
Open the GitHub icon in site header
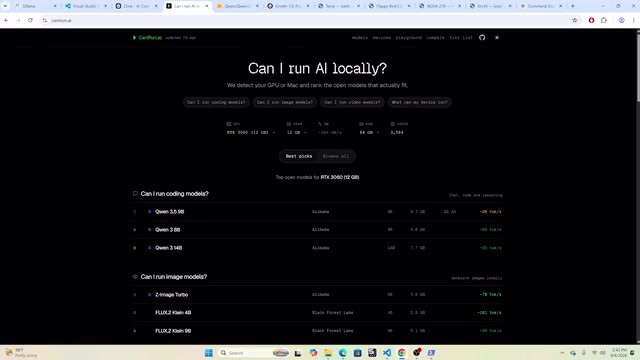click(x=482, y=38)
